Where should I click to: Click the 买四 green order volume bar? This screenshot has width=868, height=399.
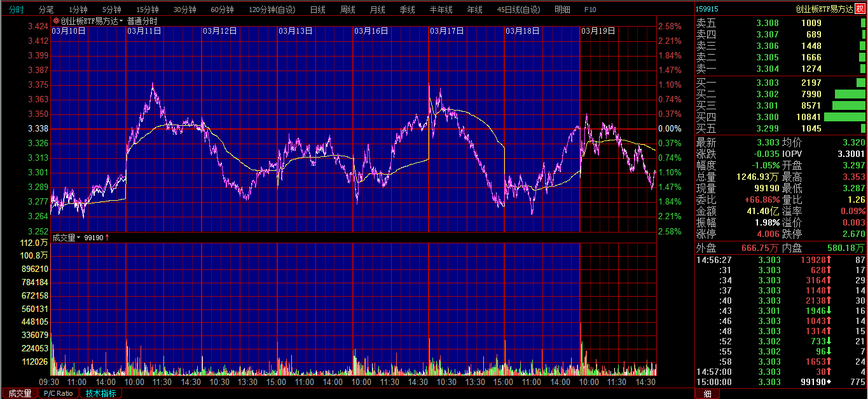coord(844,117)
